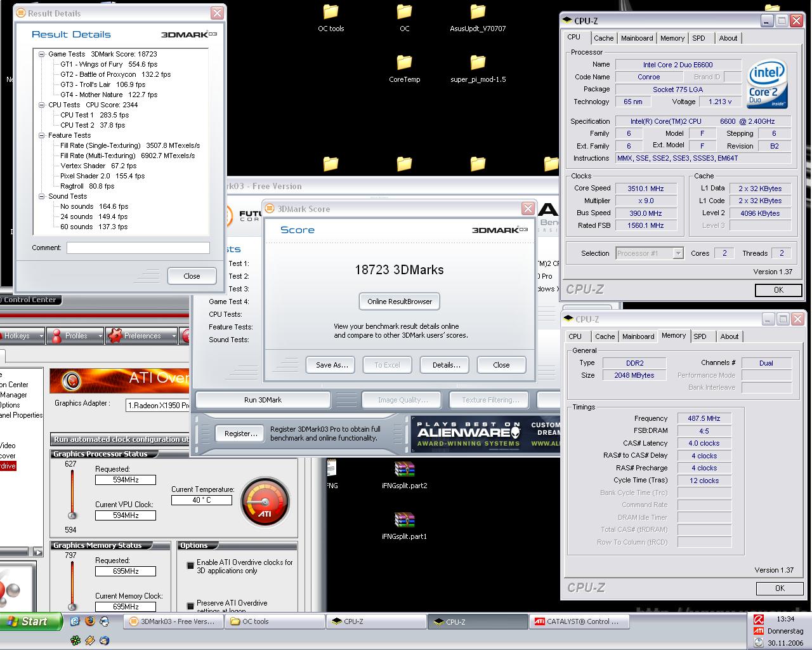Open the CoreTemp desktop folder
Viewport: 812px width, 650px height.
pyautogui.click(x=404, y=68)
